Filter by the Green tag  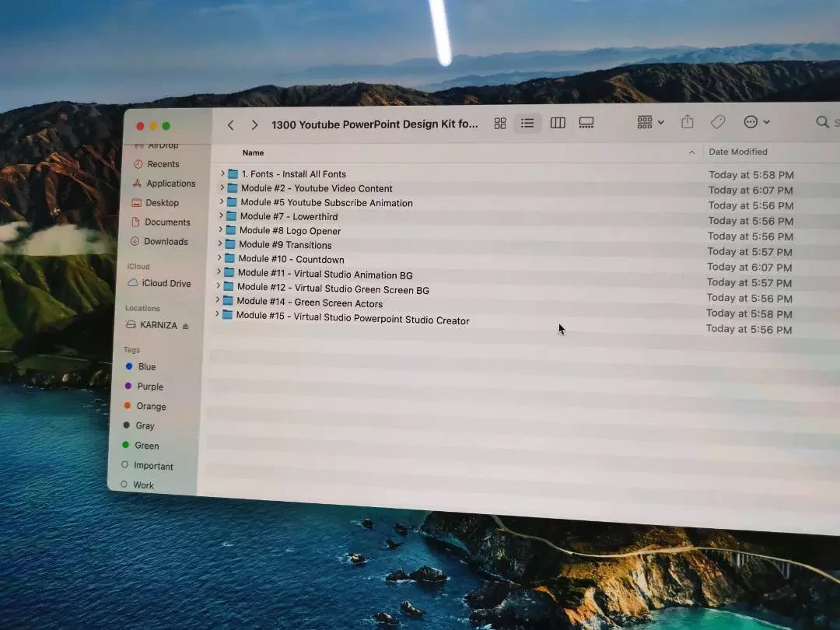pyautogui.click(x=140, y=445)
